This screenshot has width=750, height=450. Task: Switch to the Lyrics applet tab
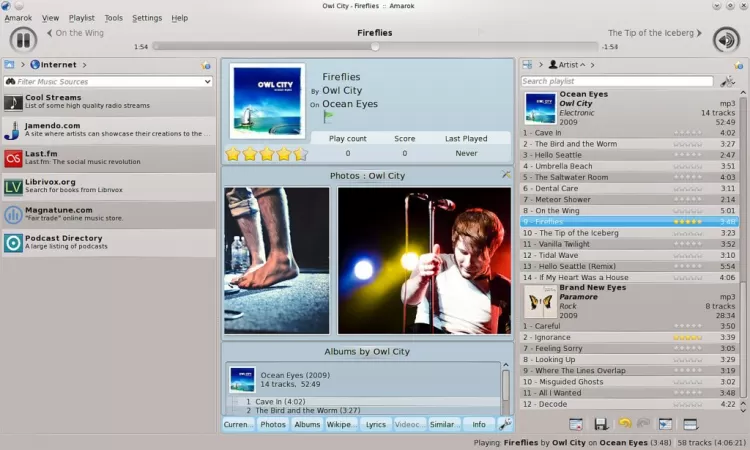[376, 424]
